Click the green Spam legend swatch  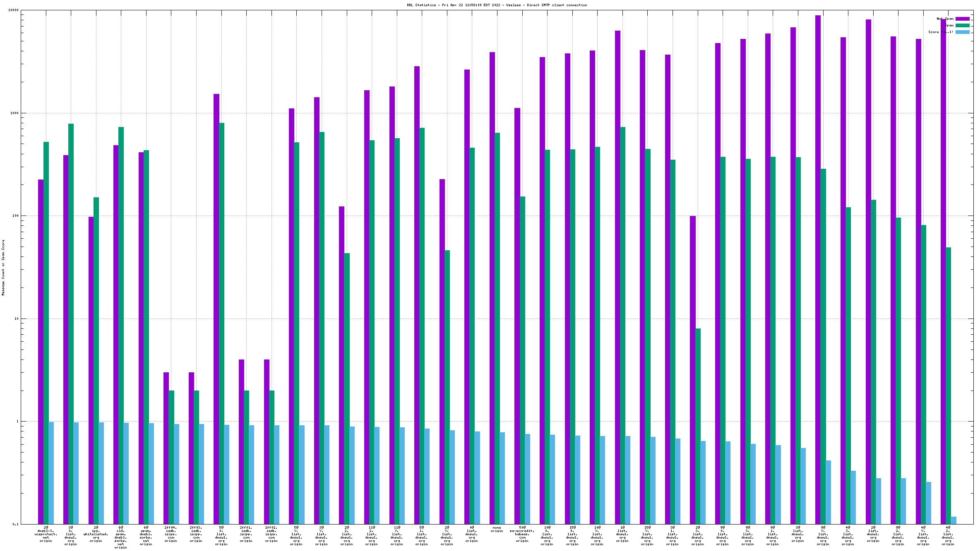pos(962,25)
